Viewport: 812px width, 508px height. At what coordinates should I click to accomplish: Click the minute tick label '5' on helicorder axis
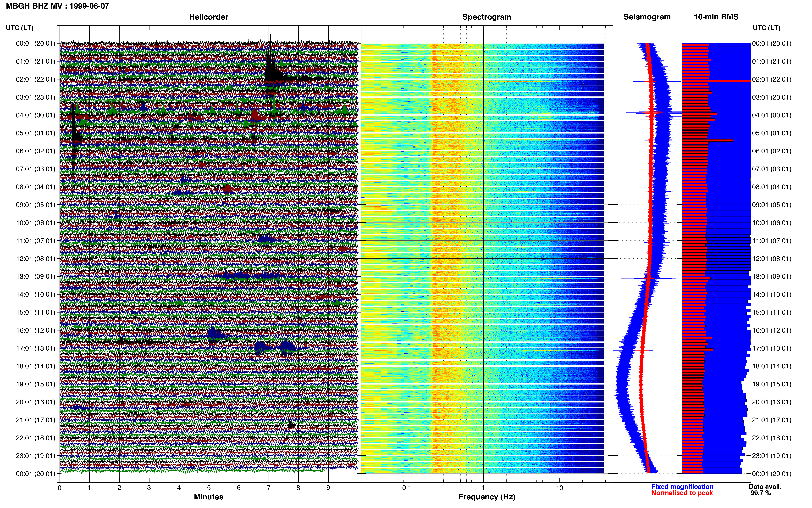[209, 488]
